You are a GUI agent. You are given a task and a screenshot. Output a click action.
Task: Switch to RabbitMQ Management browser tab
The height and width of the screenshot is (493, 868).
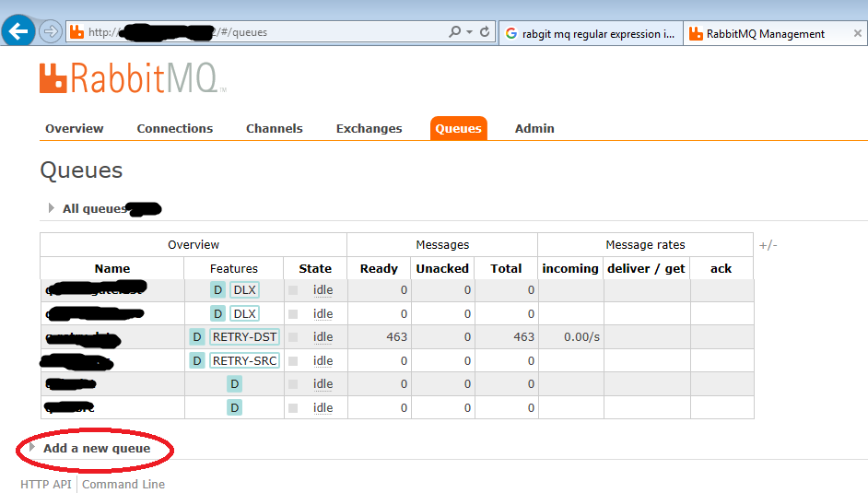click(x=766, y=34)
